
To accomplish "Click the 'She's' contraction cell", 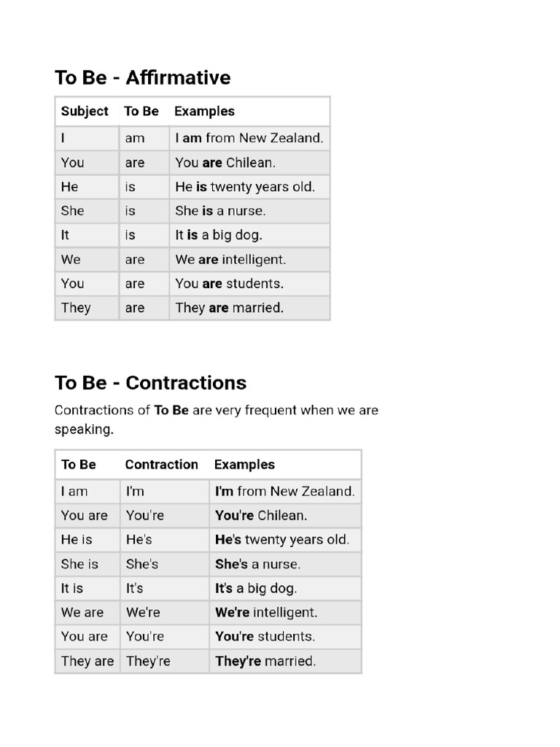I will tap(164, 564).
